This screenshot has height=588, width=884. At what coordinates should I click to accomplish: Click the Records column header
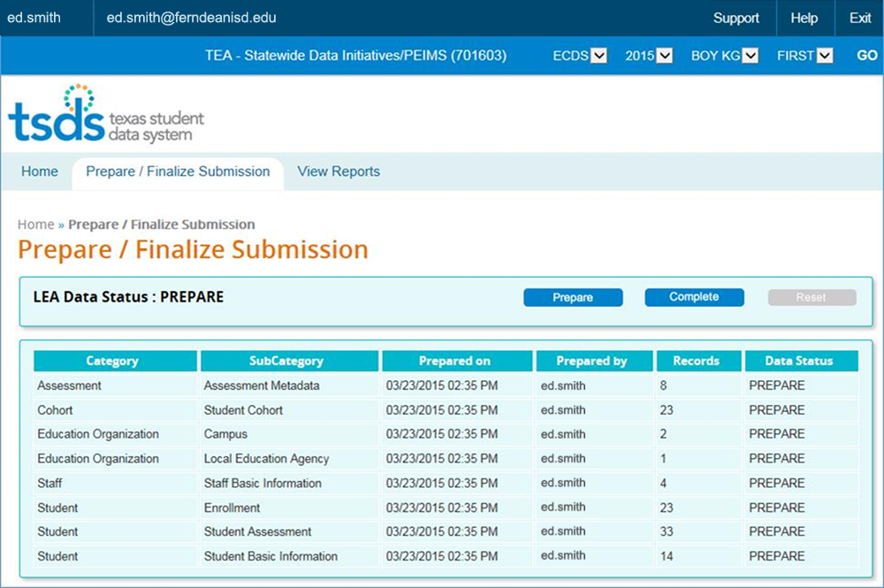click(698, 361)
